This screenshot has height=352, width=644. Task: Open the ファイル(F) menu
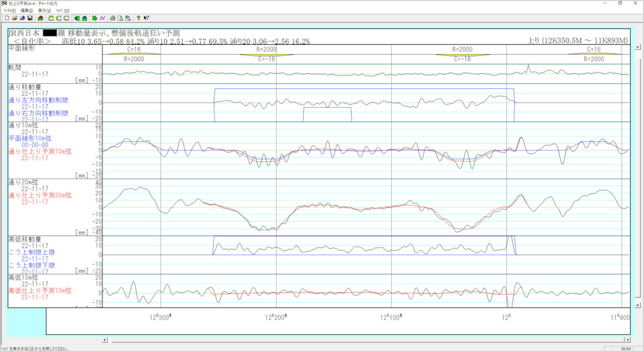tap(9, 11)
